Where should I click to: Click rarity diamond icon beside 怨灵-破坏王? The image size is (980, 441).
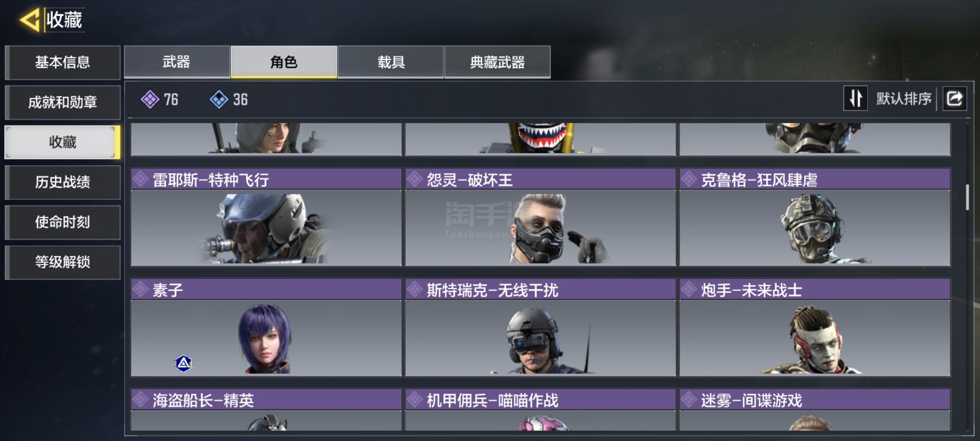[415, 179]
